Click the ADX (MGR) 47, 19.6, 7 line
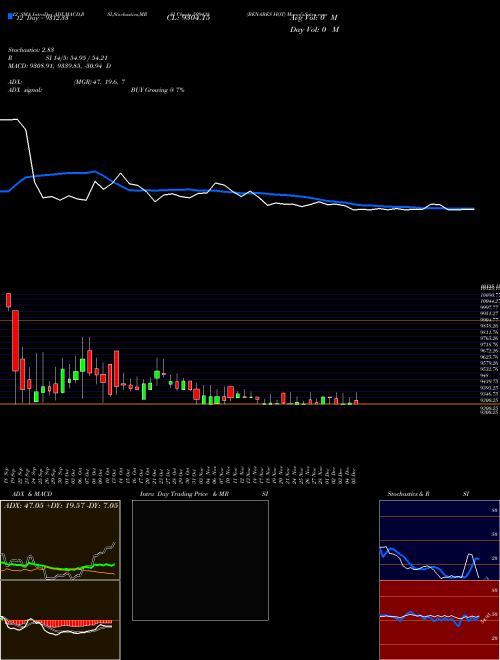This screenshot has width=500, height=660. (x=66, y=82)
